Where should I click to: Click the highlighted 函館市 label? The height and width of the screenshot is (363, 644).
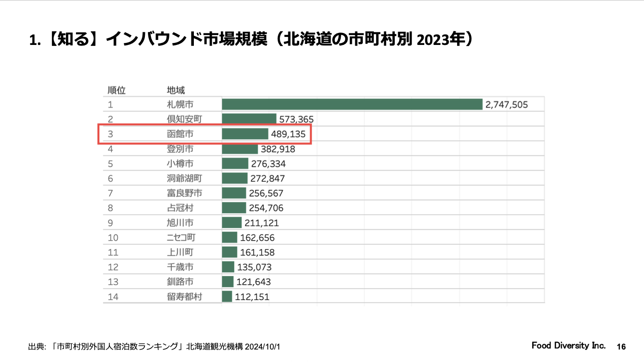point(180,134)
